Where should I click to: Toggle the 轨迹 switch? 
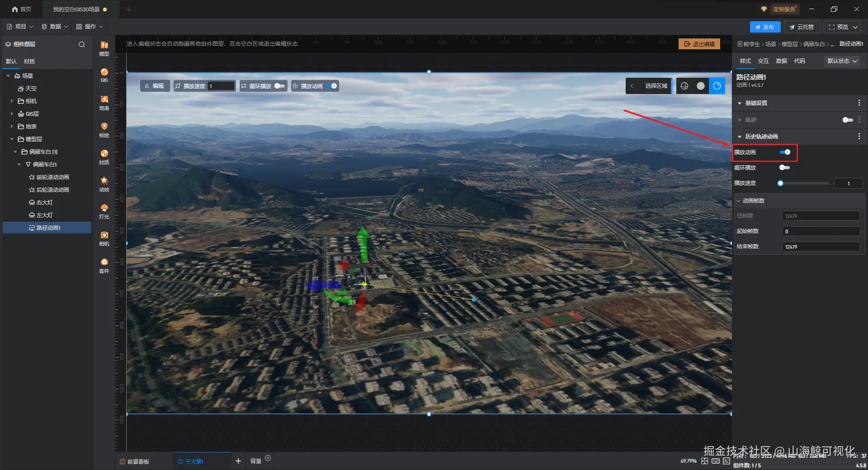[848, 120]
